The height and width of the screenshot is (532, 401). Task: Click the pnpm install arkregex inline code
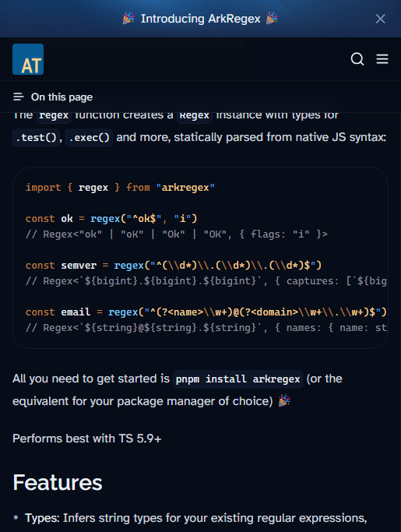[237, 379]
